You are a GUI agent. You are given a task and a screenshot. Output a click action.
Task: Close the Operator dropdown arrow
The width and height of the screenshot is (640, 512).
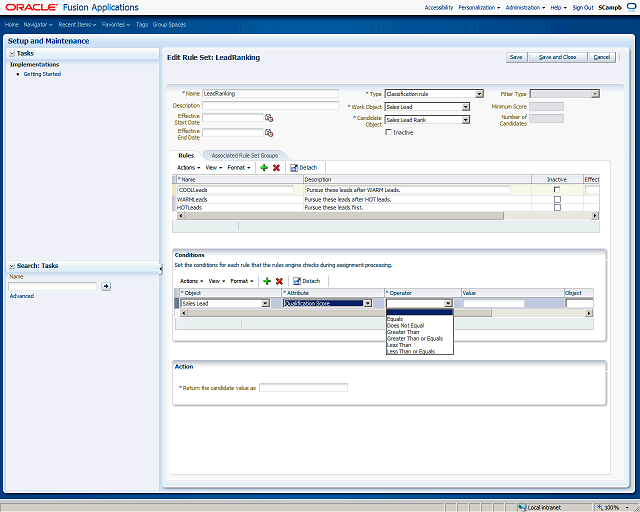[448, 303]
